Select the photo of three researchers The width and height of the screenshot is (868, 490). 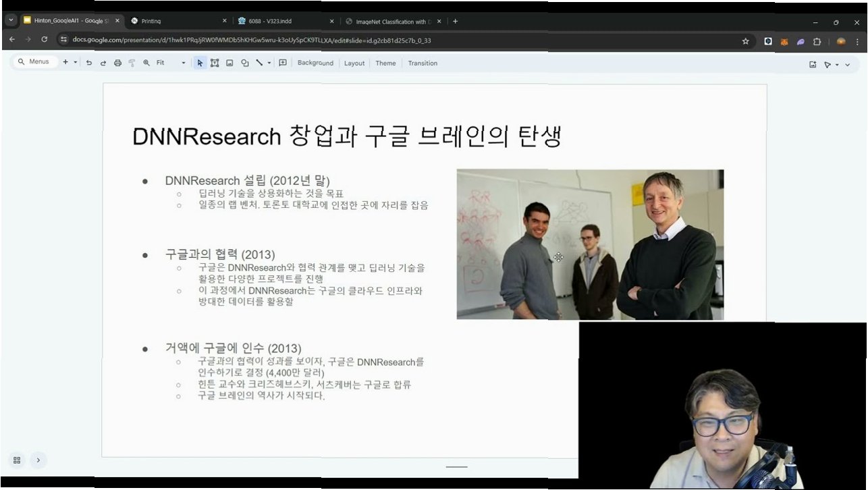coord(590,244)
